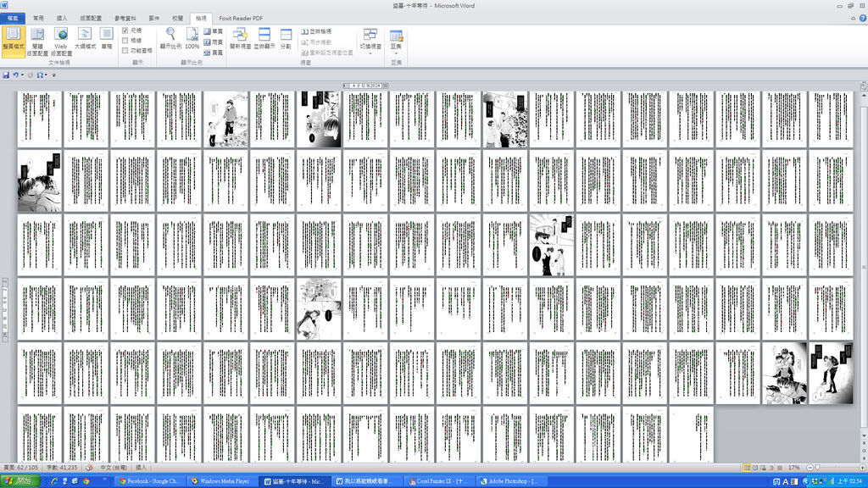Open 巨集 macros dropdown
The width and height of the screenshot is (868, 488).
pyautogui.click(x=396, y=41)
